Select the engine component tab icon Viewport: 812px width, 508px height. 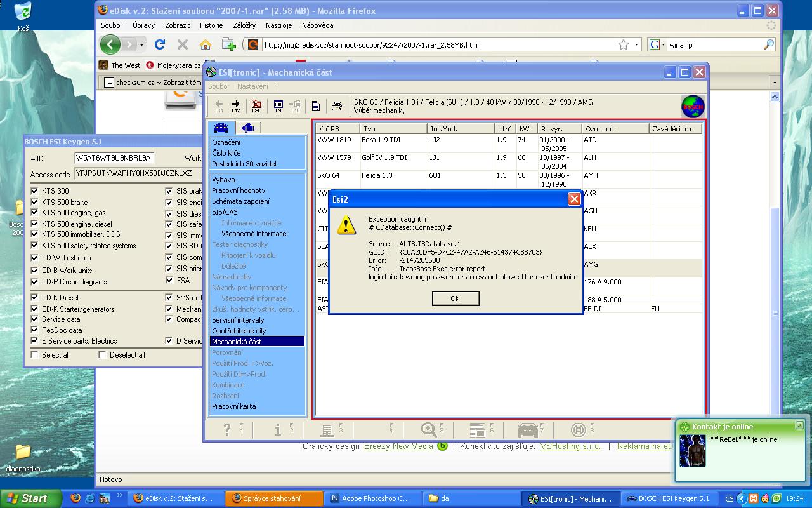tap(248, 128)
